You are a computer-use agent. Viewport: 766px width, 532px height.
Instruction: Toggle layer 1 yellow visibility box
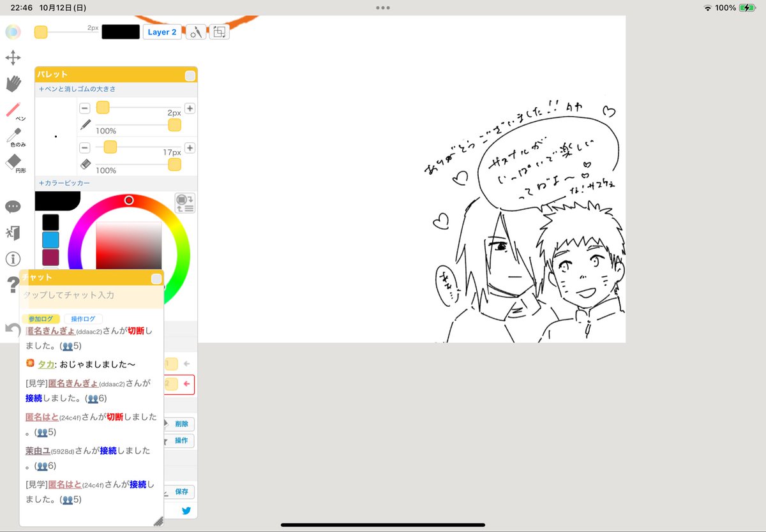pyautogui.click(x=171, y=364)
